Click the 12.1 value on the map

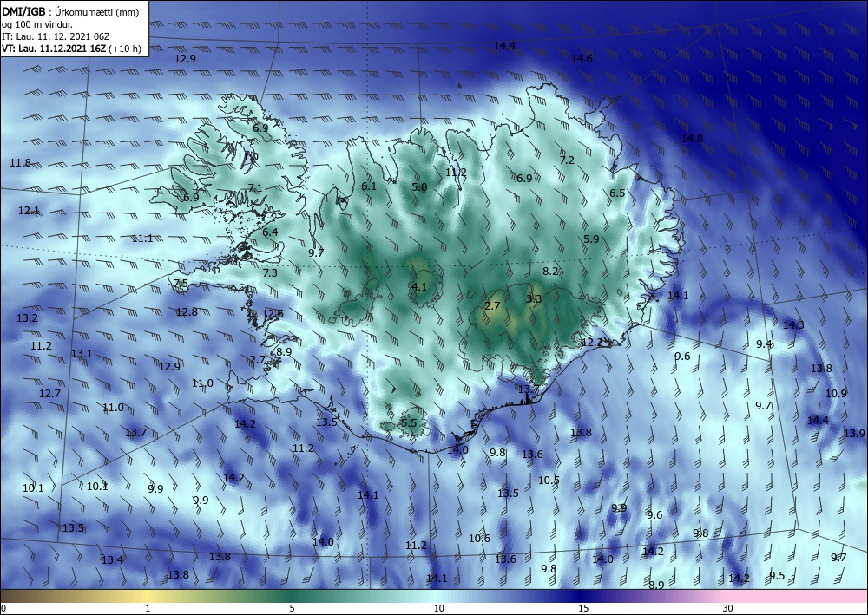(29, 211)
